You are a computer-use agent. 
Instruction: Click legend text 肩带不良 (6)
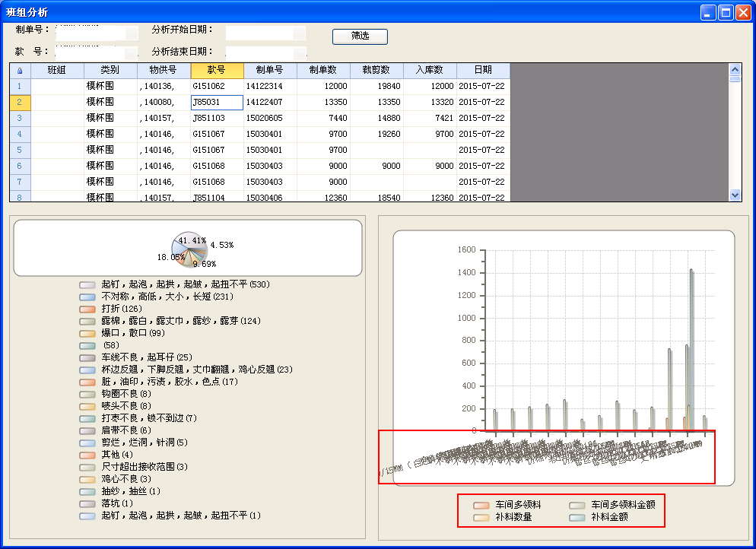[x=125, y=430]
